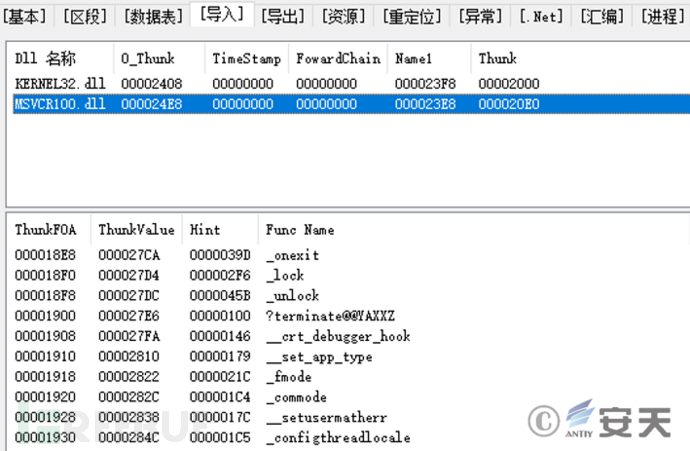Click Thunk value 00002000

point(509,84)
